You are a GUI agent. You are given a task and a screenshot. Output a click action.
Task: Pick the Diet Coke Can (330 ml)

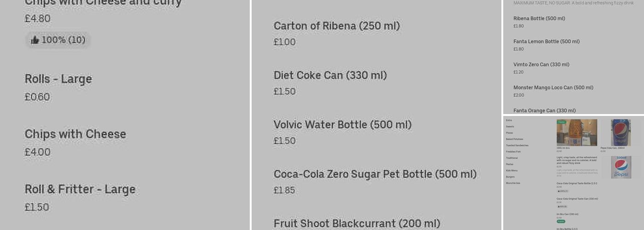tap(330, 75)
